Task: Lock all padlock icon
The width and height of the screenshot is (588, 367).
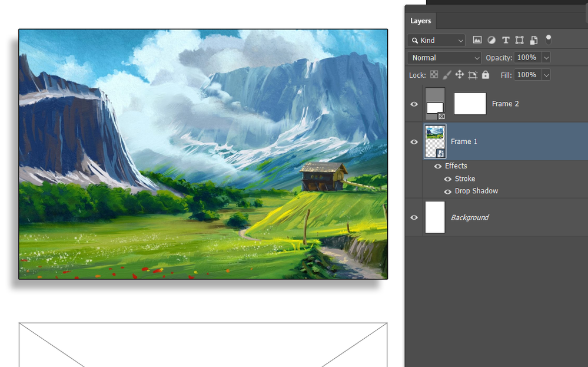Action: click(x=486, y=75)
